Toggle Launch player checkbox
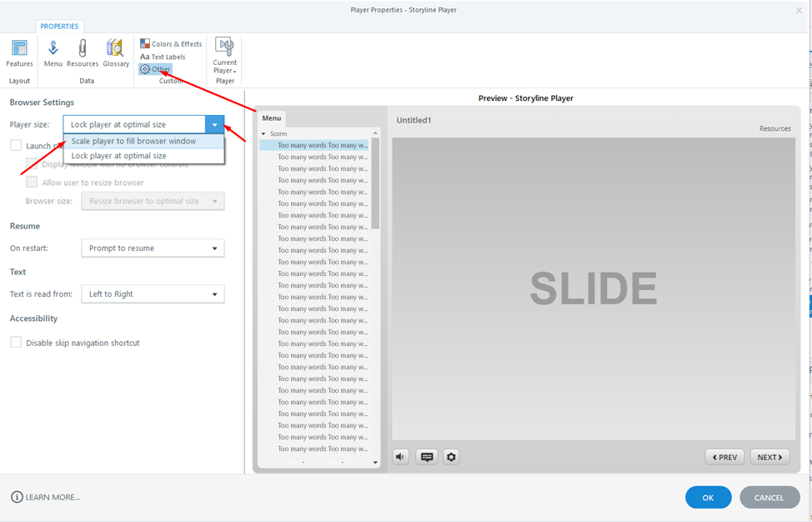This screenshot has width=812, height=522. click(16, 146)
